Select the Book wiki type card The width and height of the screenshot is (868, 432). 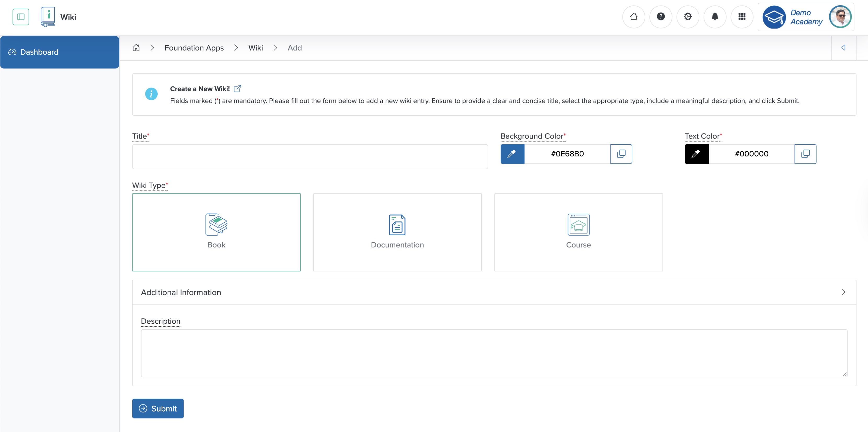click(216, 232)
